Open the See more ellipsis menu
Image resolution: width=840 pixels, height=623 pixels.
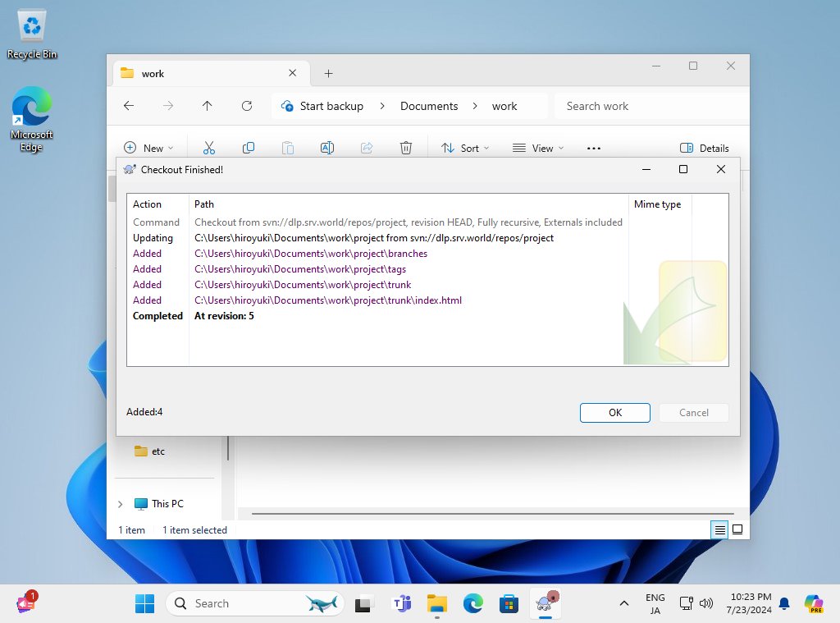click(x=594, y=148)
